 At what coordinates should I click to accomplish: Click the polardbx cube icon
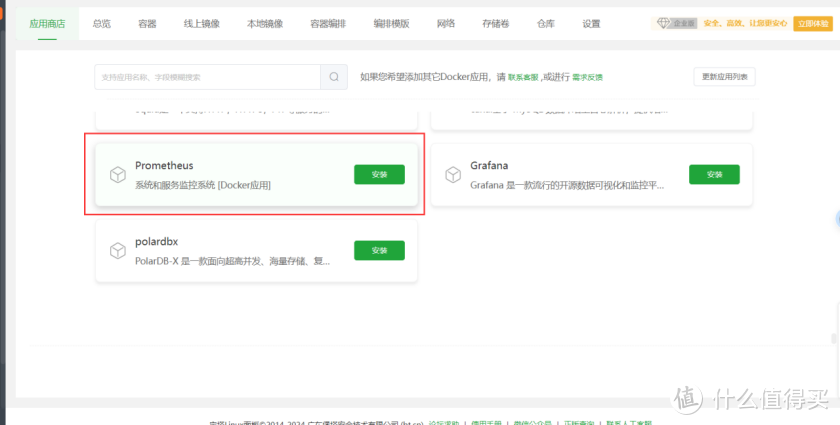click(118, 251)
